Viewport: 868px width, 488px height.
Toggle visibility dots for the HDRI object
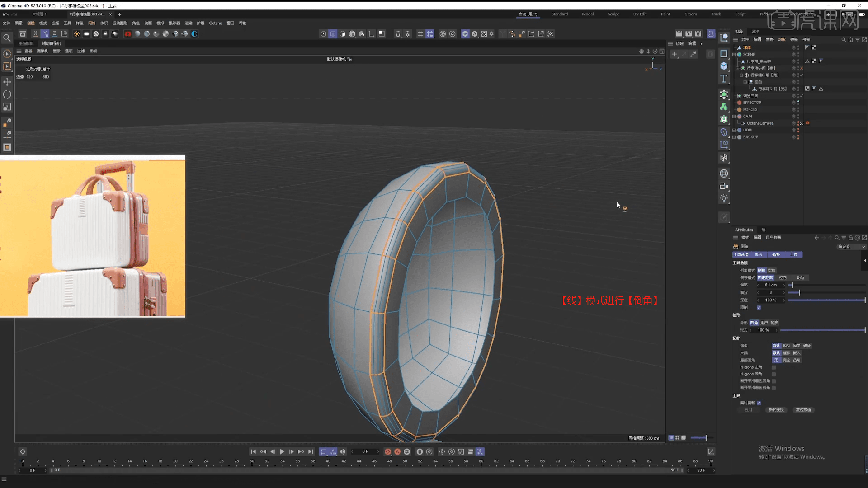coord(798,130)
